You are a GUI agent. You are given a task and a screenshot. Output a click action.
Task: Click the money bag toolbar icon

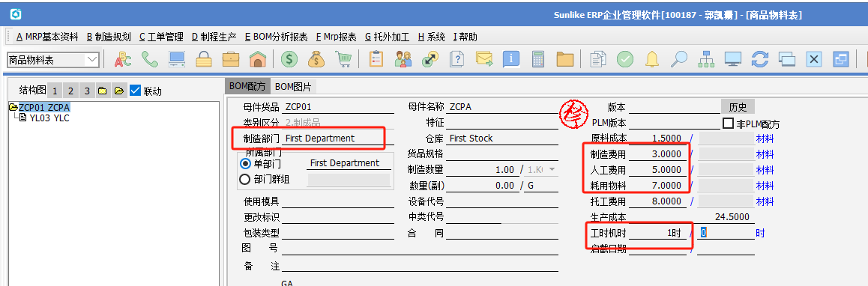click(x=316, y=59)
